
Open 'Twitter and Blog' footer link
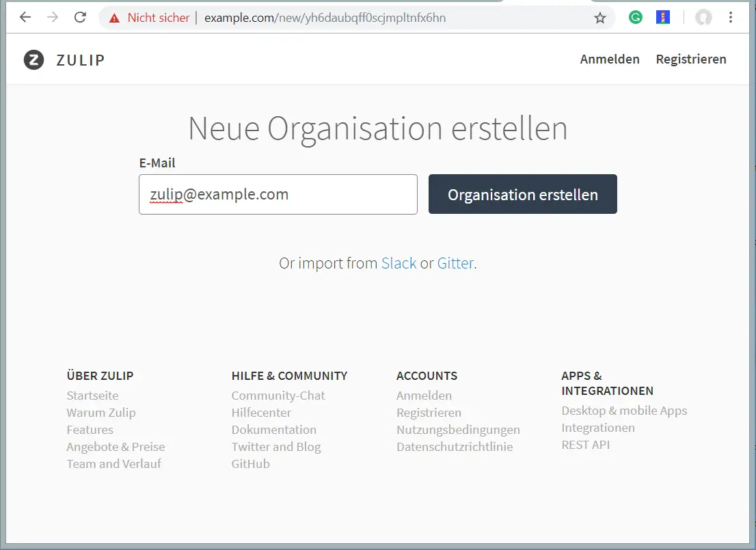pos(276,447)
